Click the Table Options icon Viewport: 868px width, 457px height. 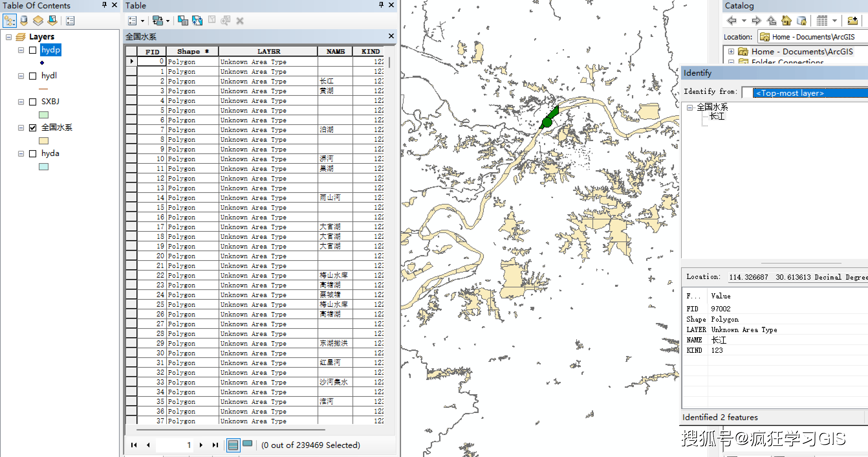point(133,22)
